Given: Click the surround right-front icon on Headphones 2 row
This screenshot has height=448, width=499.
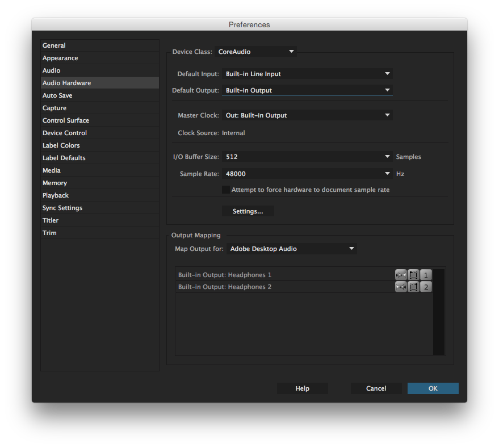Looking at the screenshot, I should coord(413,287).
